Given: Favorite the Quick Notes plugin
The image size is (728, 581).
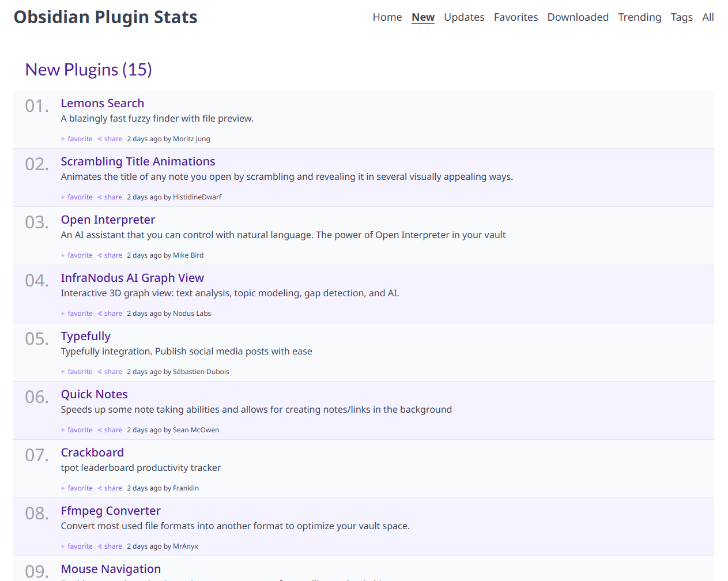Looking at the screenshot, I should tap(77, 430).
